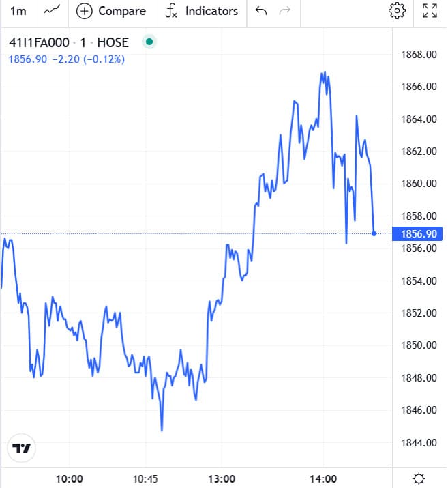This screenshot has width=448, height=488.
Task: Open chart settings gear
Action: tap(397, 11)
